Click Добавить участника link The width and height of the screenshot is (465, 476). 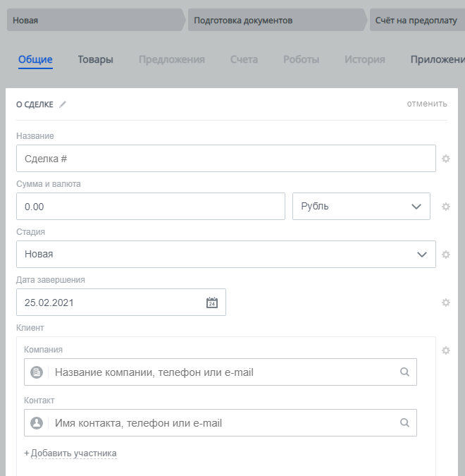(x=73, y=453)
